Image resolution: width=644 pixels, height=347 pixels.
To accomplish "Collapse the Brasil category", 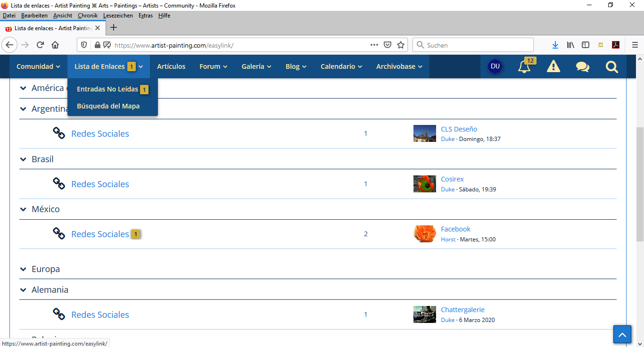I will [x=23, y=159].
